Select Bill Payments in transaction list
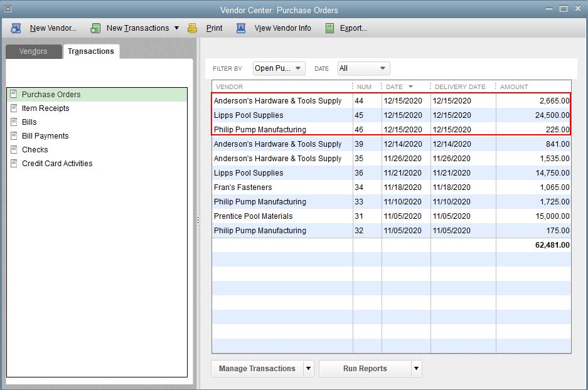 coord(45,136)
